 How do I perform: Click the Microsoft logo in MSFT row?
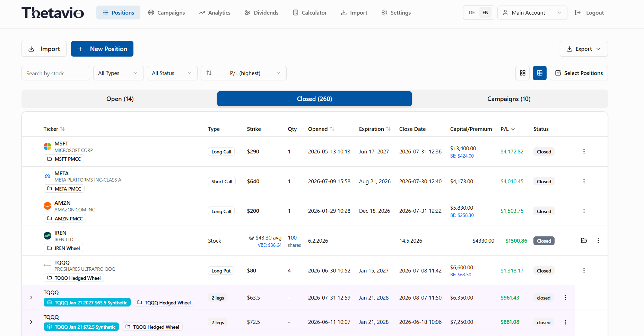pyautogui.click(x=47, y=146)
